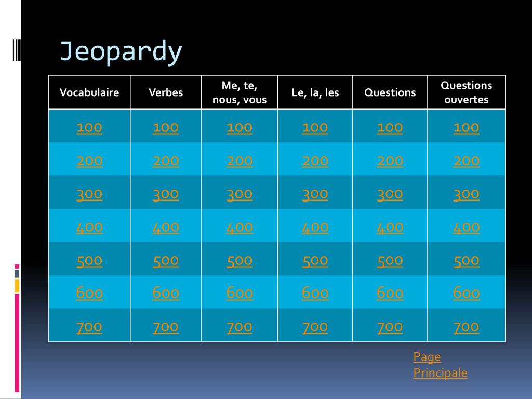Open the 400 question under Vocabulaire
The height and width of the screenshot is (399, 532).
(89, 228)
